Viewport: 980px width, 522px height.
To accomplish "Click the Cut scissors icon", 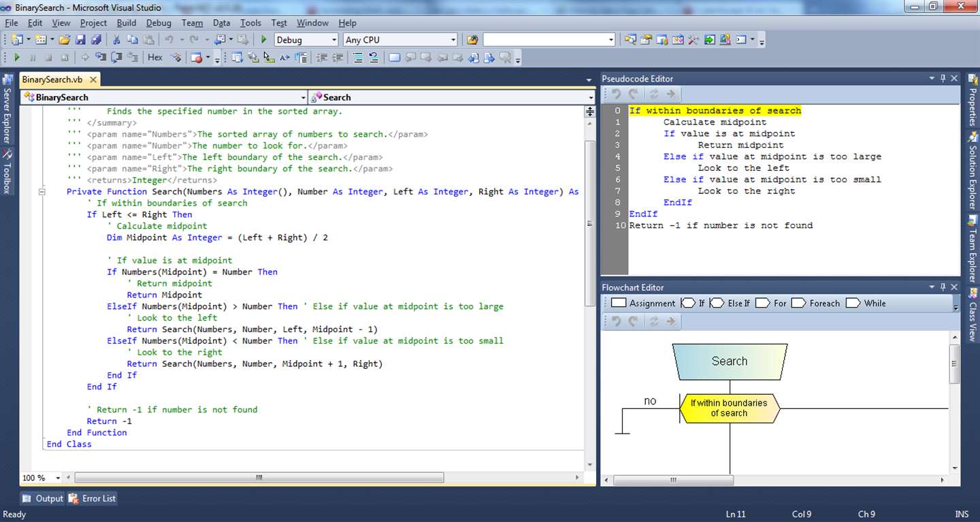I will pos(116,40).
